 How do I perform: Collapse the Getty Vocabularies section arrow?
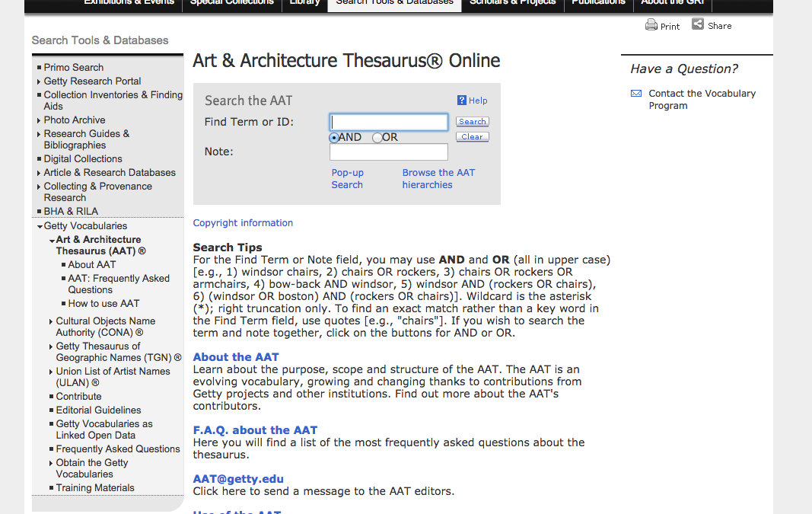point(40,226)
